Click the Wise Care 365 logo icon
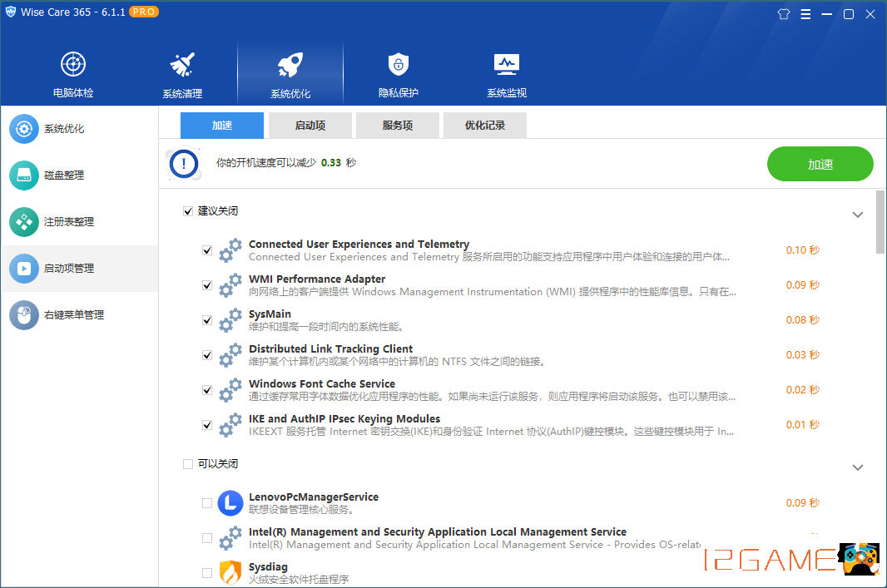The height and width of the screenshot is (588, 887). click(11, 12)
